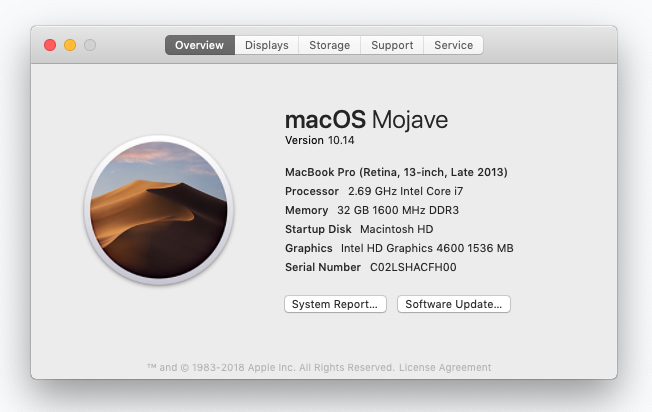Open System Report
The image size is (652, 412).
(335, 304)
